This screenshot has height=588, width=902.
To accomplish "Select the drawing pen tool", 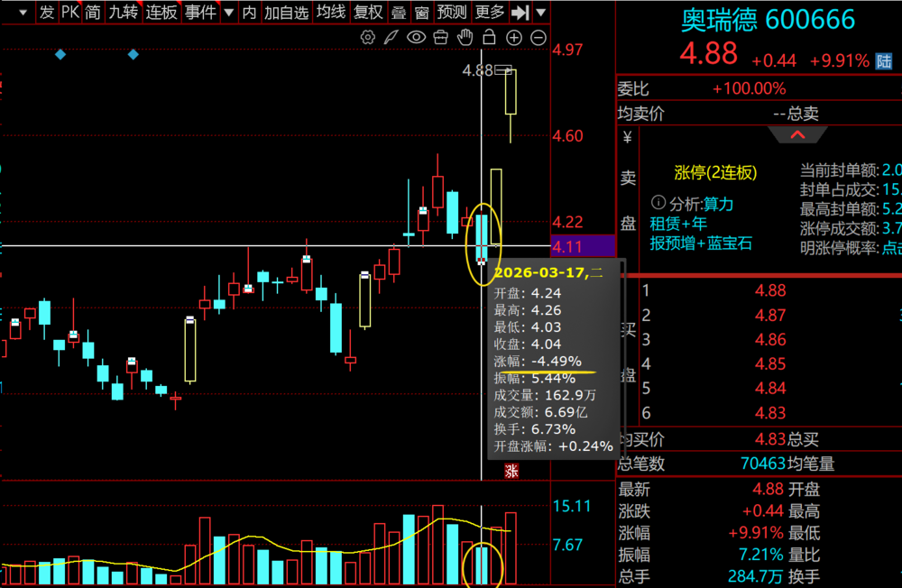I will 391,37.
